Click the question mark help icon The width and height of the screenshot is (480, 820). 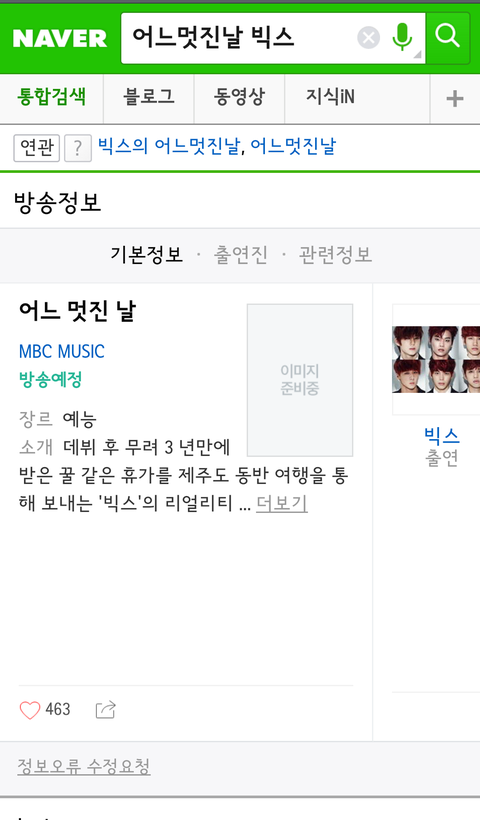78,148
